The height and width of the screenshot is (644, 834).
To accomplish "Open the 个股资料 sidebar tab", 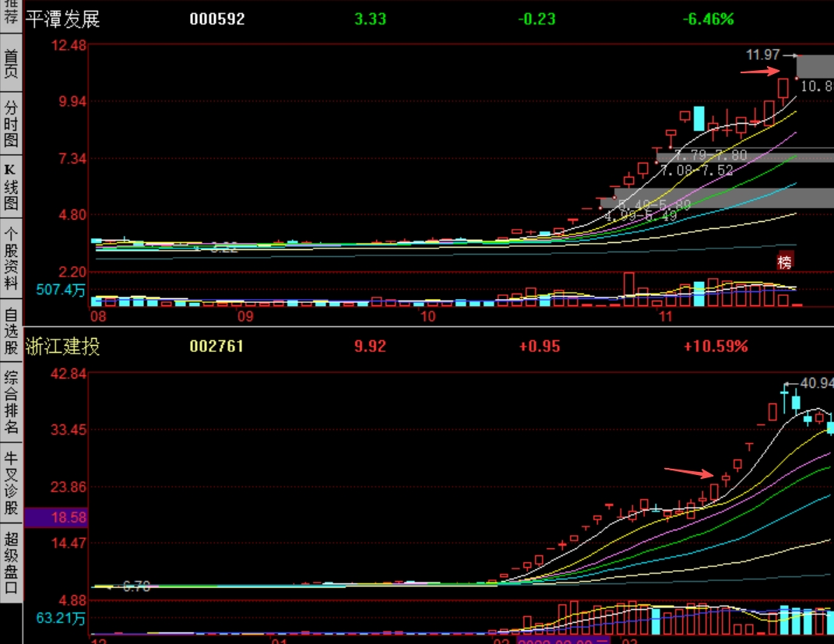I will pyautogui.click(x=11, y=258).
